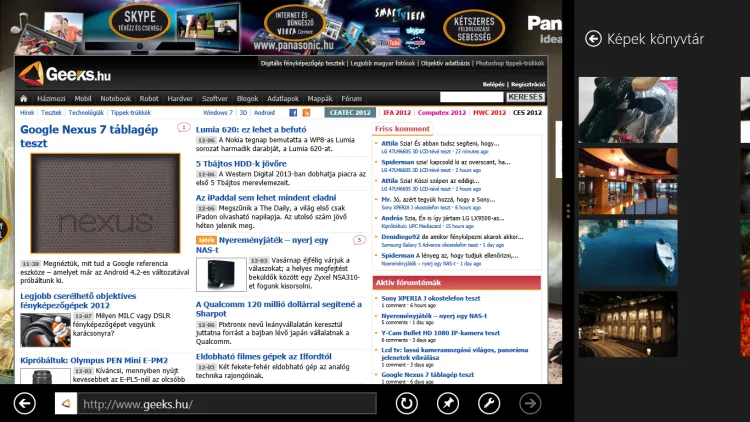Pin the site using pushpin icon
Image resolution: width=750 pixels, height=422 pixels.
pyautogui.click(x=448, y=403)
